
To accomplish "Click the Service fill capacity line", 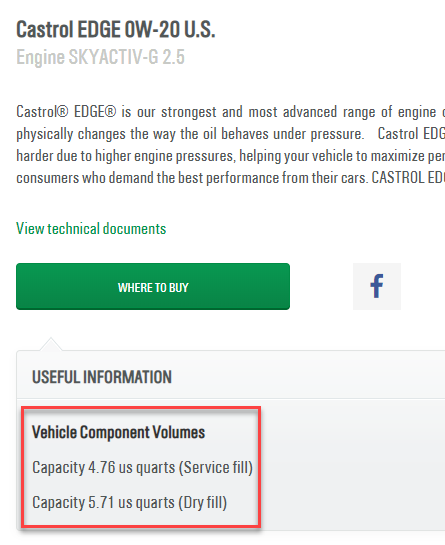I will pyautogui.click(x=143, y=467).
